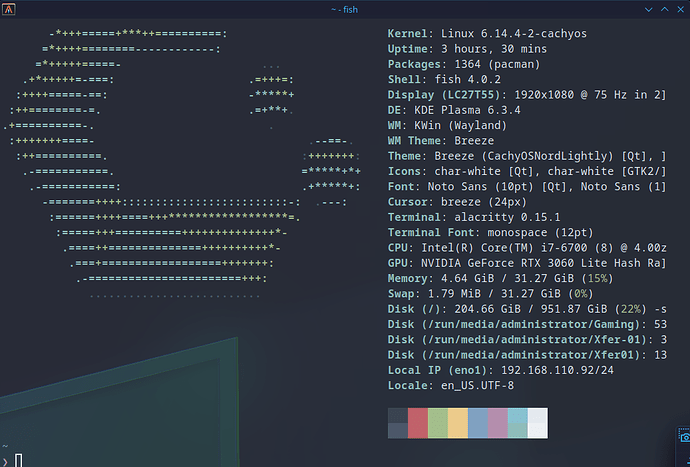This screenshot has height=467, width=690.
Task: Click the Disk line for '/run/media/administrator/Gaming'
Action: point(527,325)
